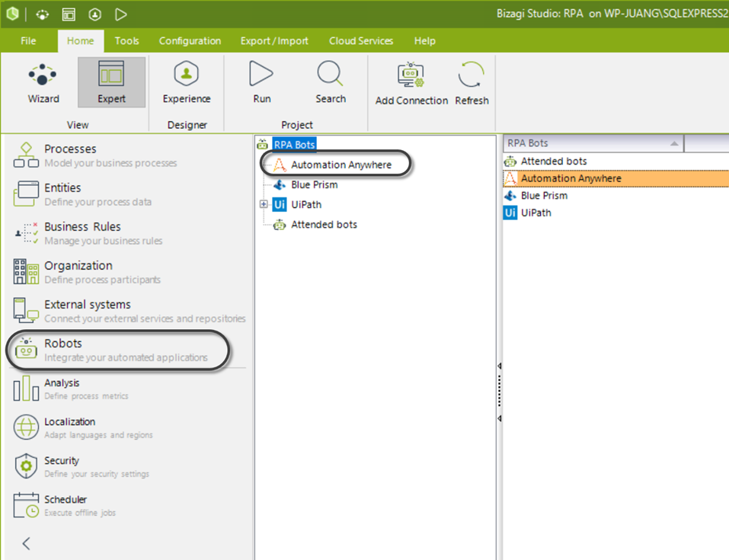This screenshot has height=560, width=729.
Task: Open the Experience Designer
Action: point(187,83)
